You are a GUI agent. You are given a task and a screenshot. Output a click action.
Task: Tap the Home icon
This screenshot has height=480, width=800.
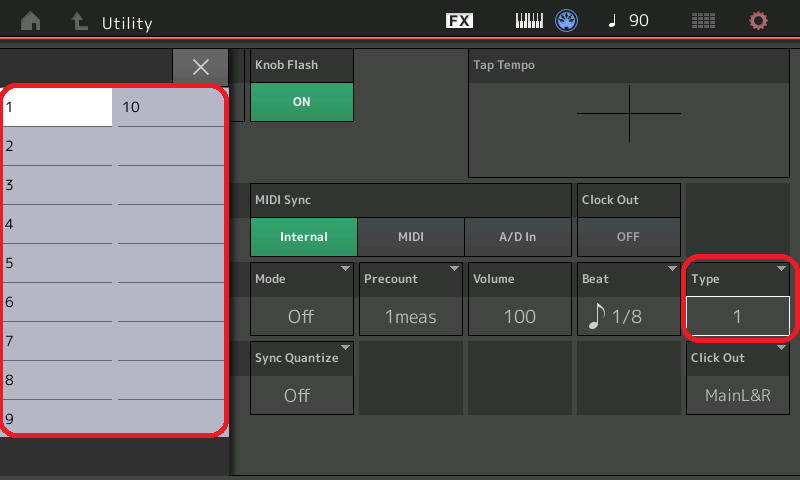point(31,21)
